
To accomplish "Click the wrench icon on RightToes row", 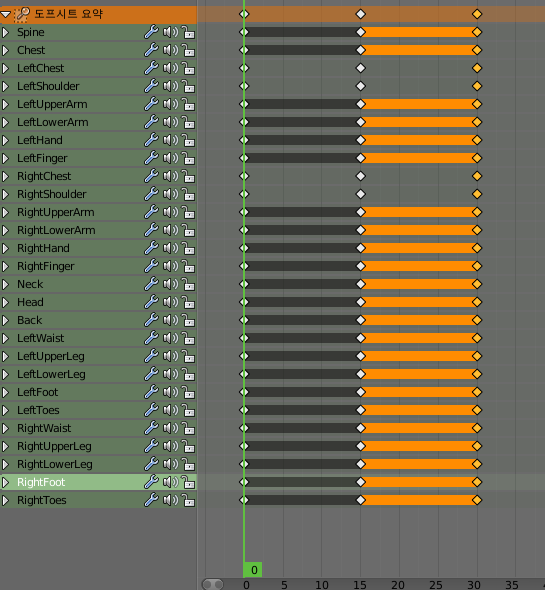I will (x=151, y=500).
